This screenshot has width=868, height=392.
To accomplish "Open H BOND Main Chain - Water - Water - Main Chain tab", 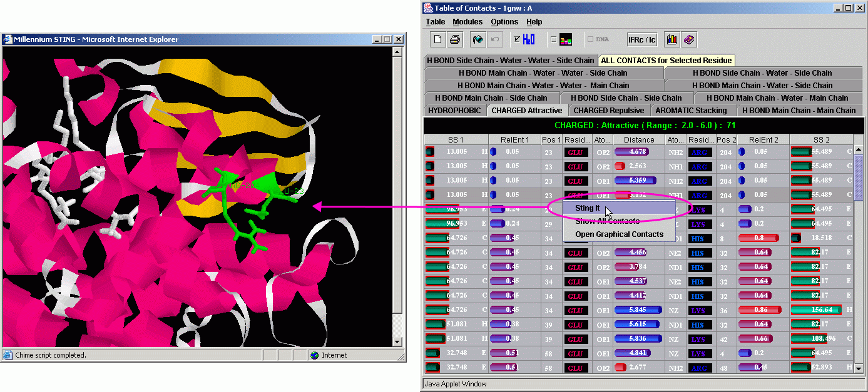I will 543,86.
